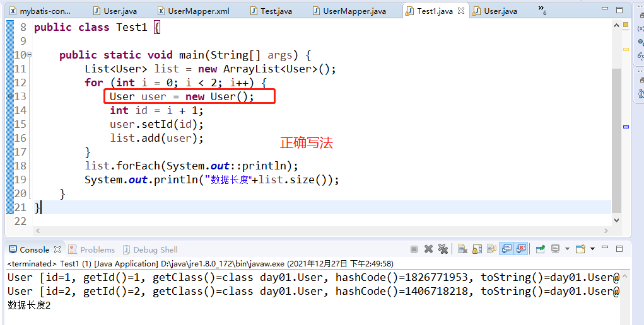Close the Console tab with its X
This screenshot has width=644, height=325.
(x=57, y=249)
